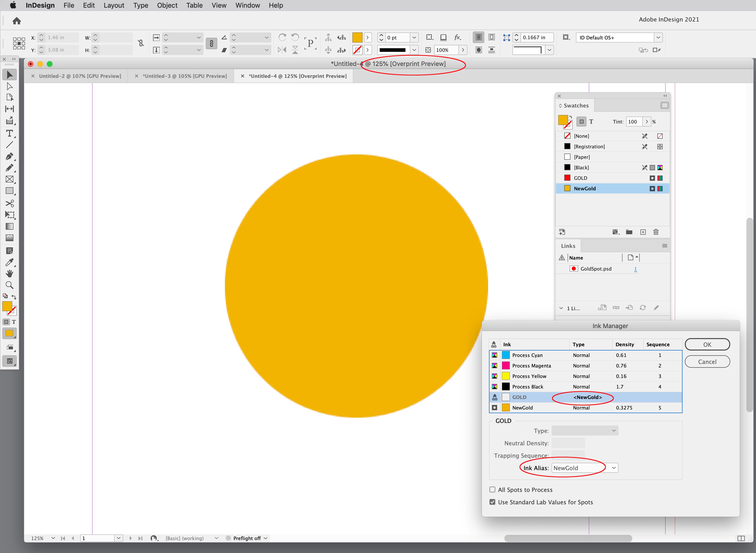Click the new swatch plus icon
Screen dimensions: 756x553
tap(643, 232)
